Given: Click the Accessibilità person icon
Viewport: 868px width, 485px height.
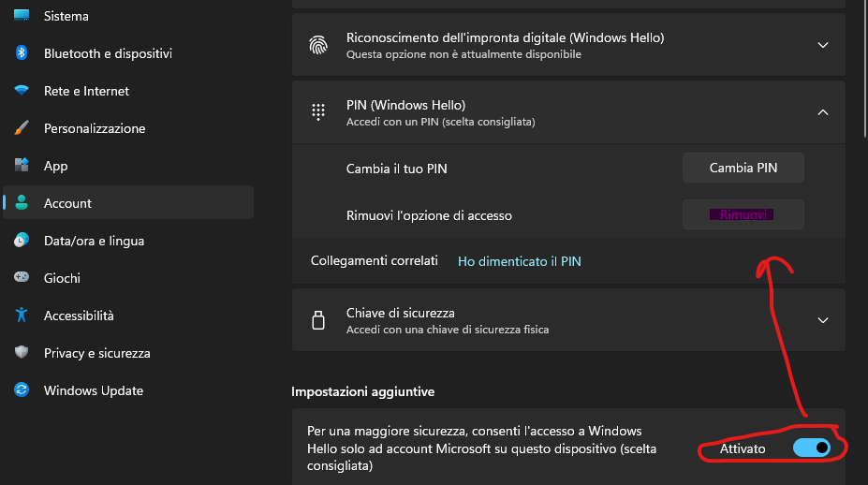Looking at the screenshot, I should pos(22,316).
